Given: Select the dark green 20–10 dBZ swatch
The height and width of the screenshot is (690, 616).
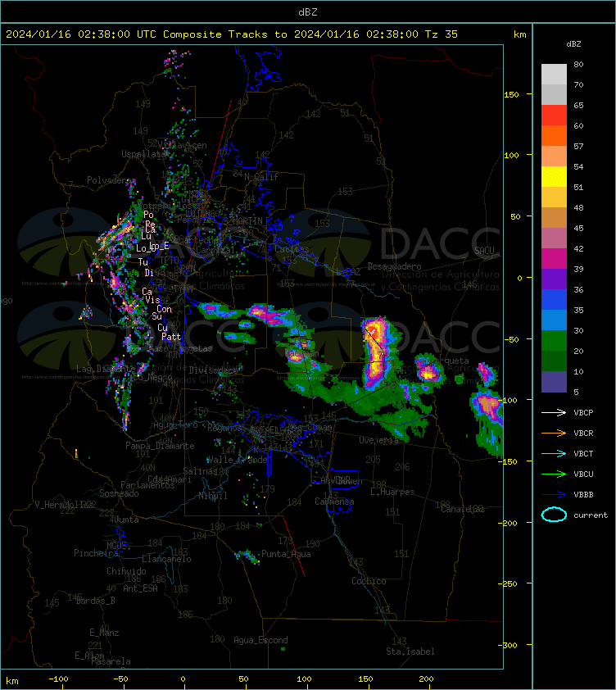Looking at the screenshot, I should [x=554, y=361].
